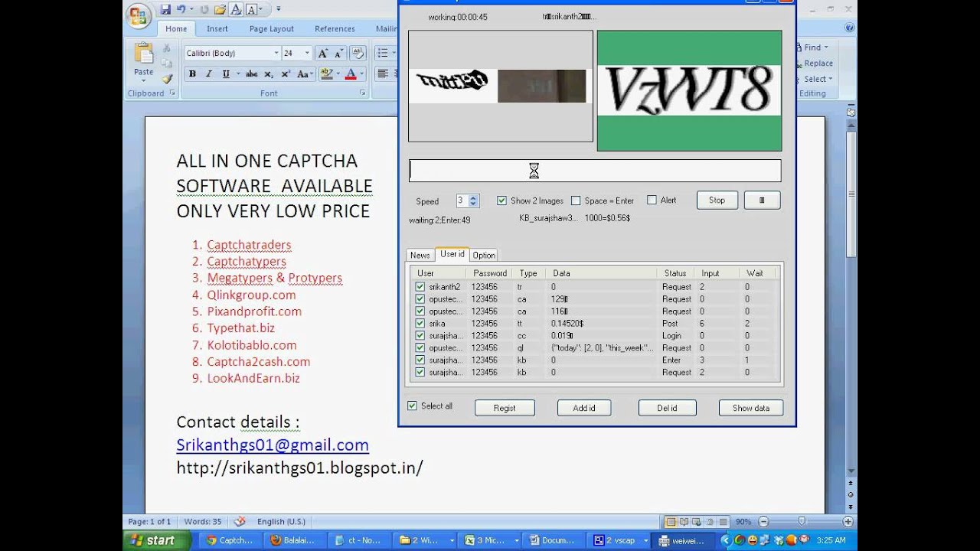Uncheck the checkbox in the cc type row
Image resolution: width=980 pixels, height=551 pixels.
coord(420,336)
